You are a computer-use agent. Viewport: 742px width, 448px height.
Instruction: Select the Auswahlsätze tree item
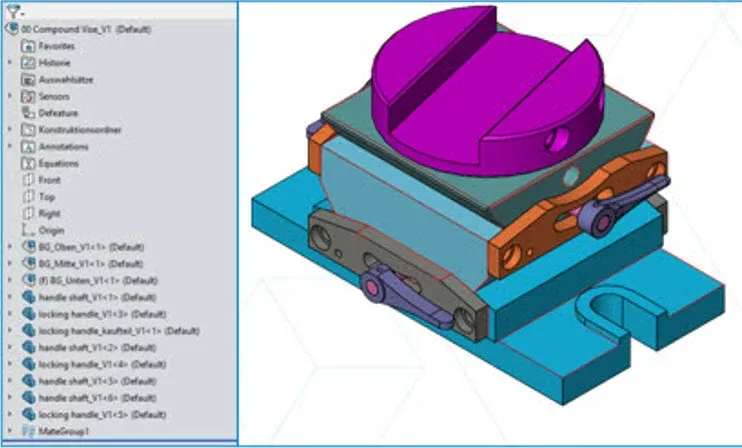coord(66,79)
